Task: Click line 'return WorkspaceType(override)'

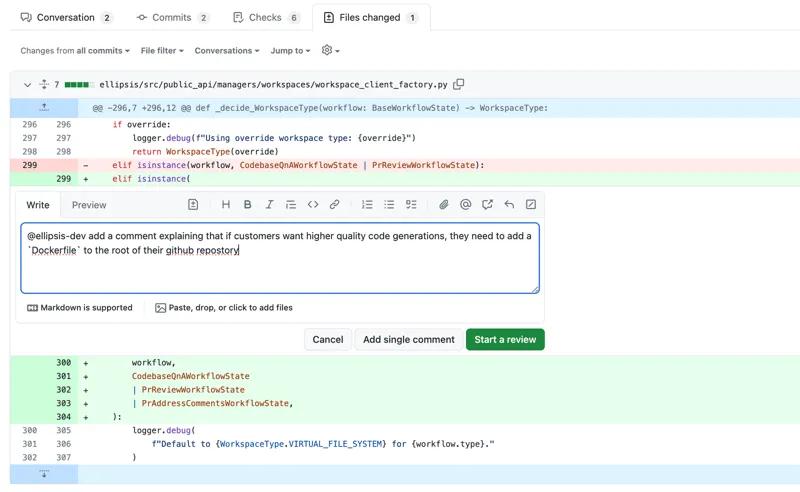Action: [205, 152]
